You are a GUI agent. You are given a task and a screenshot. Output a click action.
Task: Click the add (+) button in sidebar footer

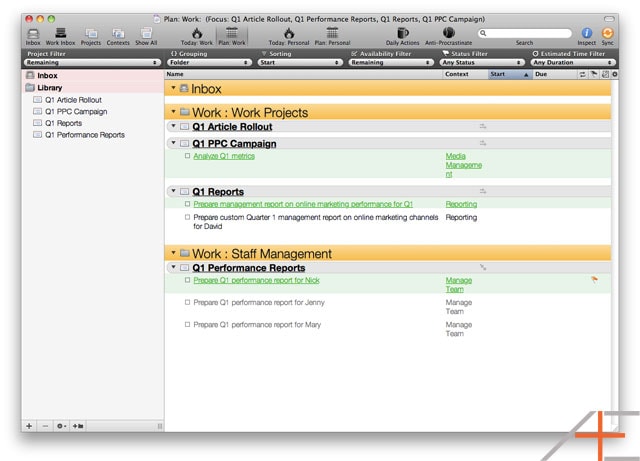(x=29, y=426)
